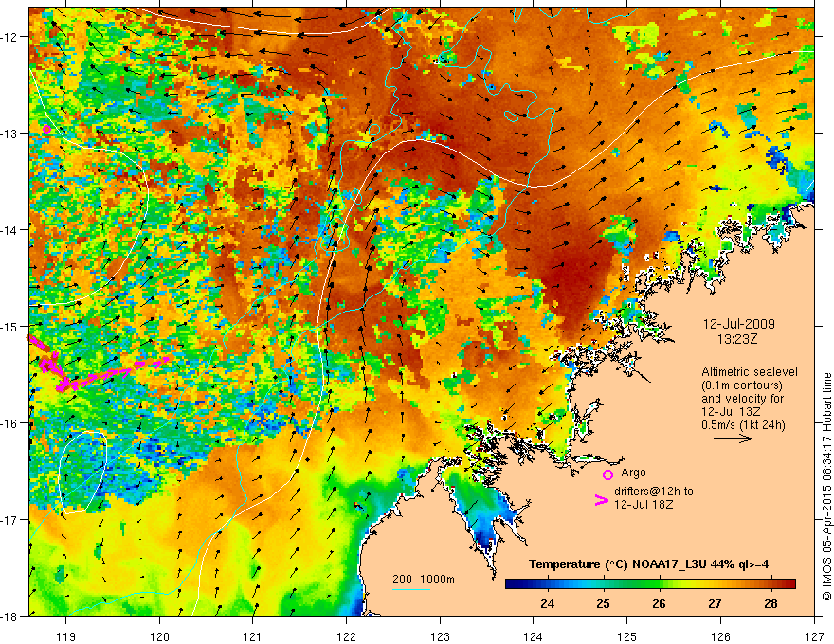The image size is (834, 644).
Task: Click the 'Argo' legend label
Action: (x=633, y=473)
